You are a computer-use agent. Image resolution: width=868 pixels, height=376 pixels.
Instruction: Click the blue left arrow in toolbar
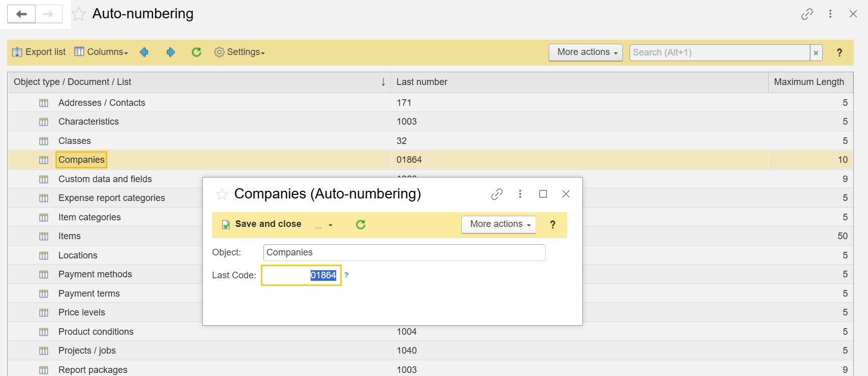pyautogui.click(x=144, y=52)
